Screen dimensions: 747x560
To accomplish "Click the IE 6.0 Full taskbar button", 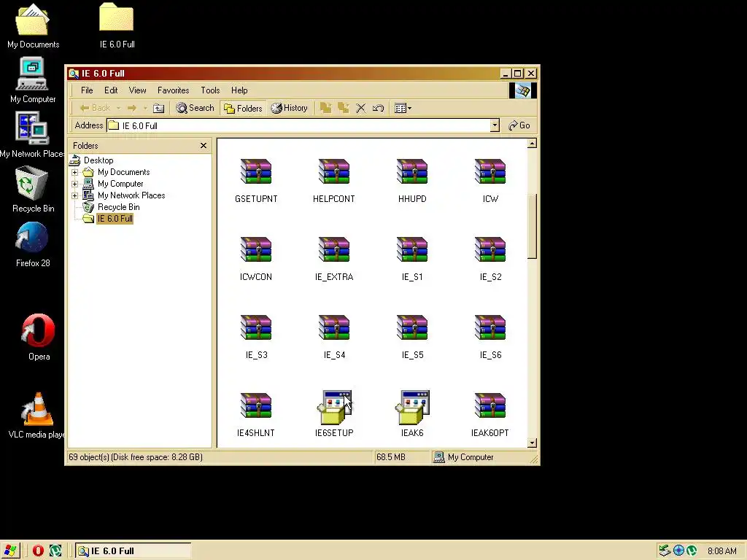I will click(133, 551).
